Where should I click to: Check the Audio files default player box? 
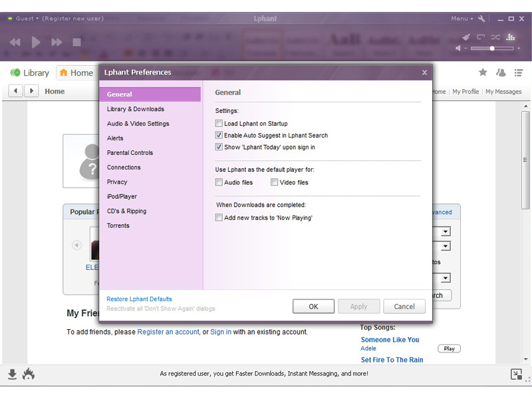[219, 182]
